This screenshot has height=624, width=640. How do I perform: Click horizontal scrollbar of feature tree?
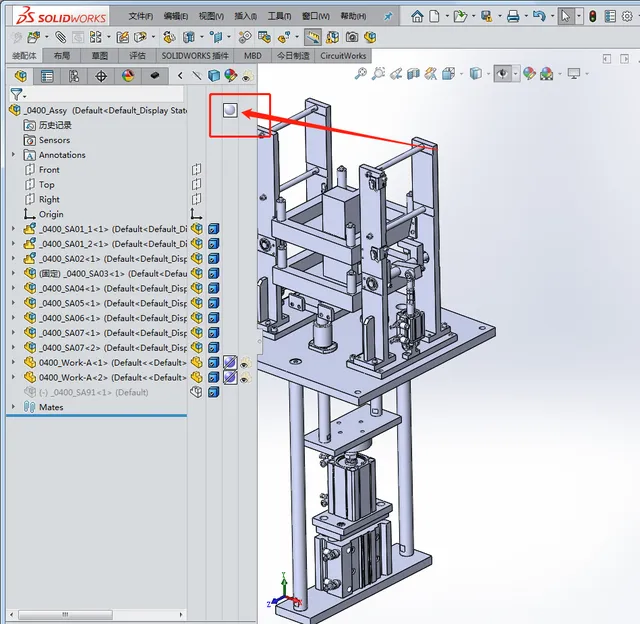[65, 614]
